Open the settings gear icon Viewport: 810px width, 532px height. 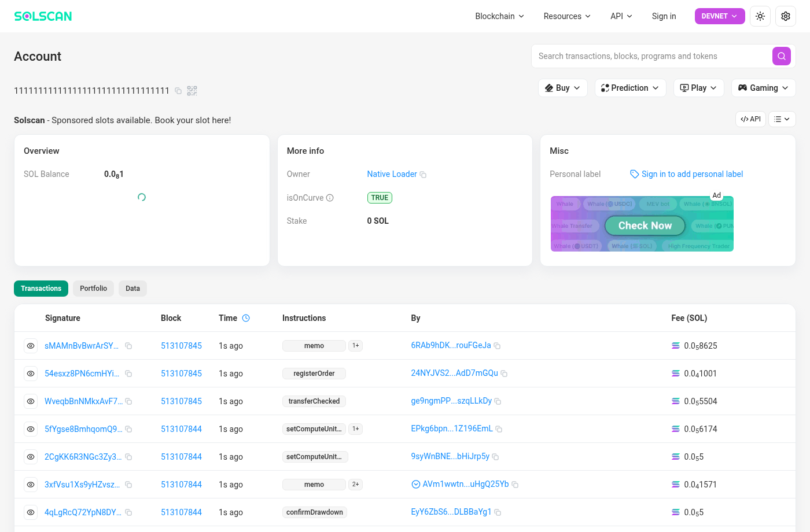click(x=786, y=16)
